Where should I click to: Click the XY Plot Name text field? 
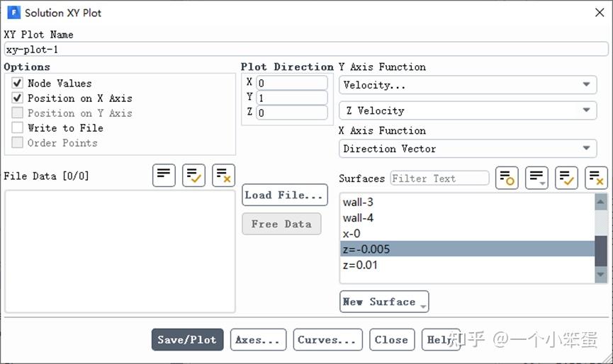coord(305,50)
